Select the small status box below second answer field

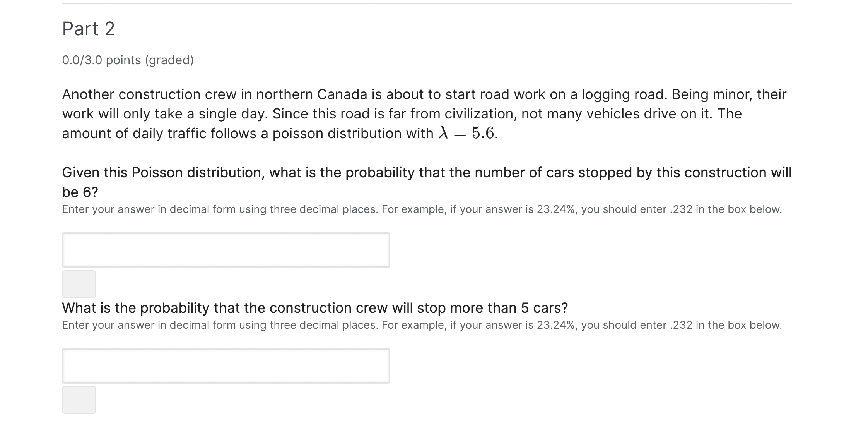point(79,399)
